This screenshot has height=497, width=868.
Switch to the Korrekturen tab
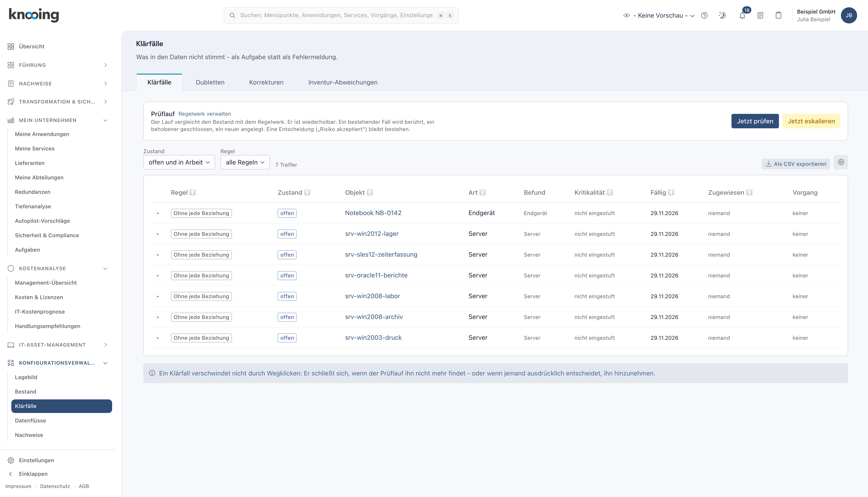click(x=266, y=82)
